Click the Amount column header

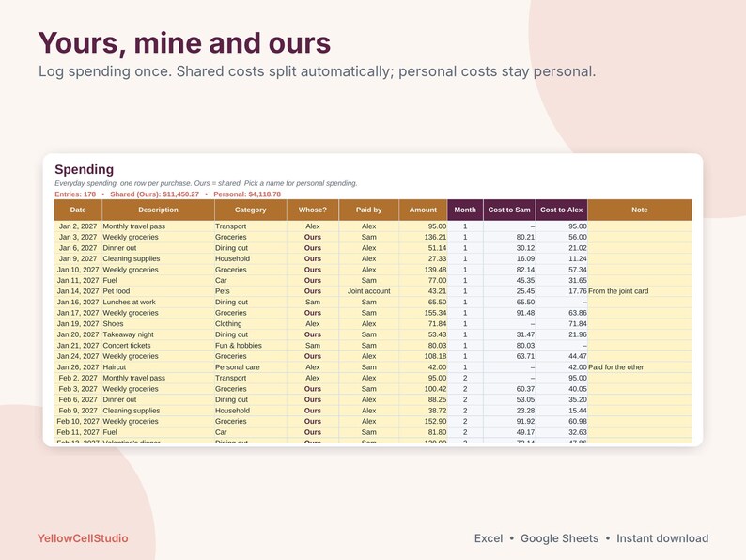point(423,210)
